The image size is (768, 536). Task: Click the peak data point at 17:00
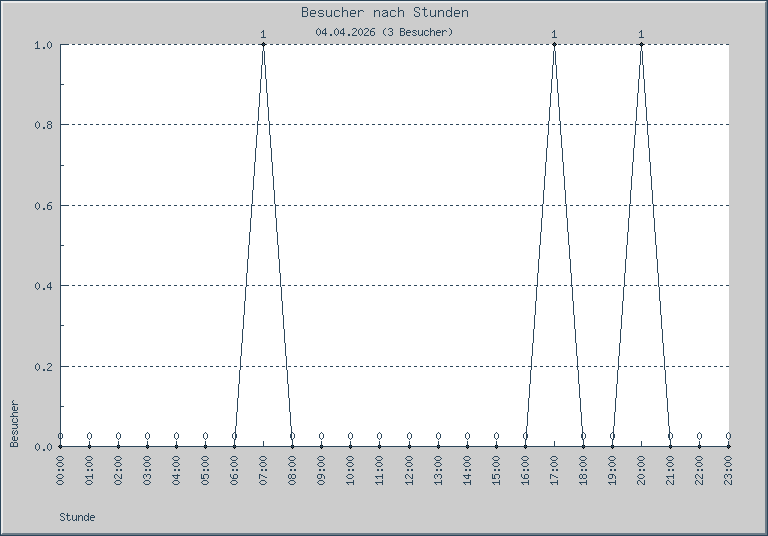coord(554,45)
